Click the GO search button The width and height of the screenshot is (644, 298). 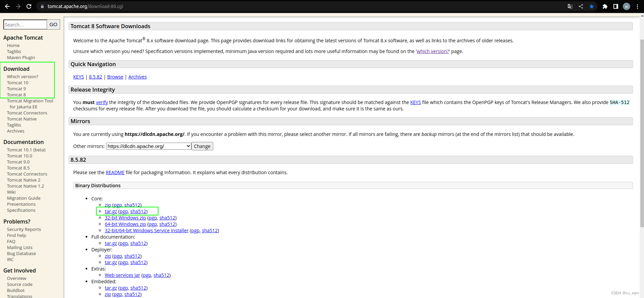click(53, 24)
